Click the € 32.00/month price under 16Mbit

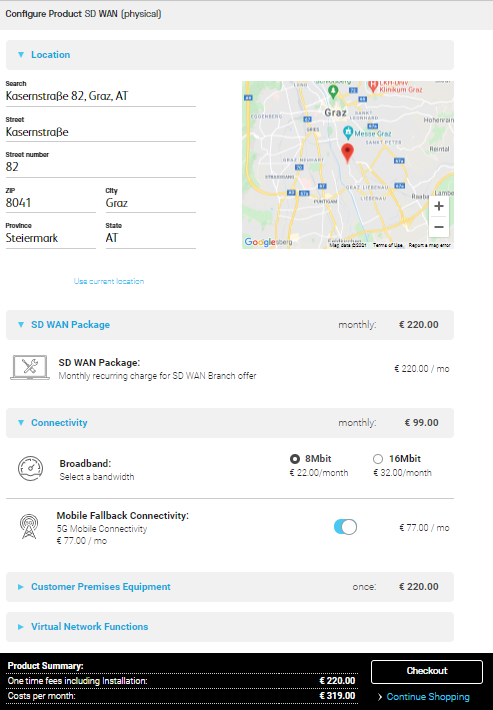[x=402, y=473]
